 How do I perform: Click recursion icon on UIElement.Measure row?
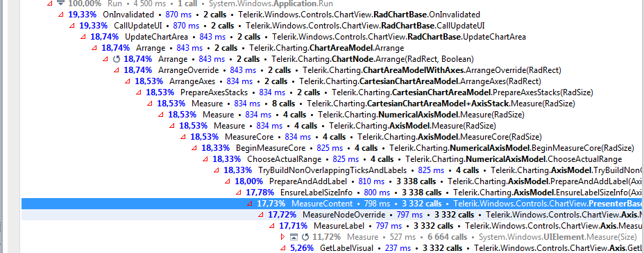305,237
